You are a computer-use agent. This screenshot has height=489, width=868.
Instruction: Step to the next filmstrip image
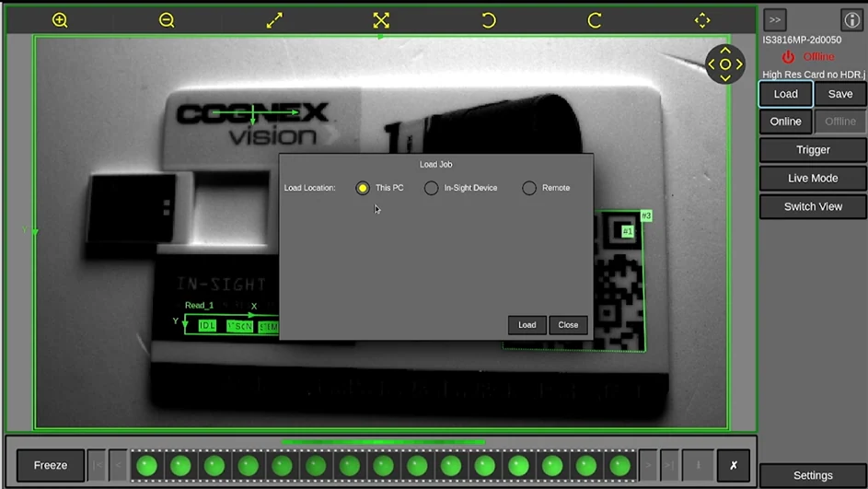click(648, 465)
